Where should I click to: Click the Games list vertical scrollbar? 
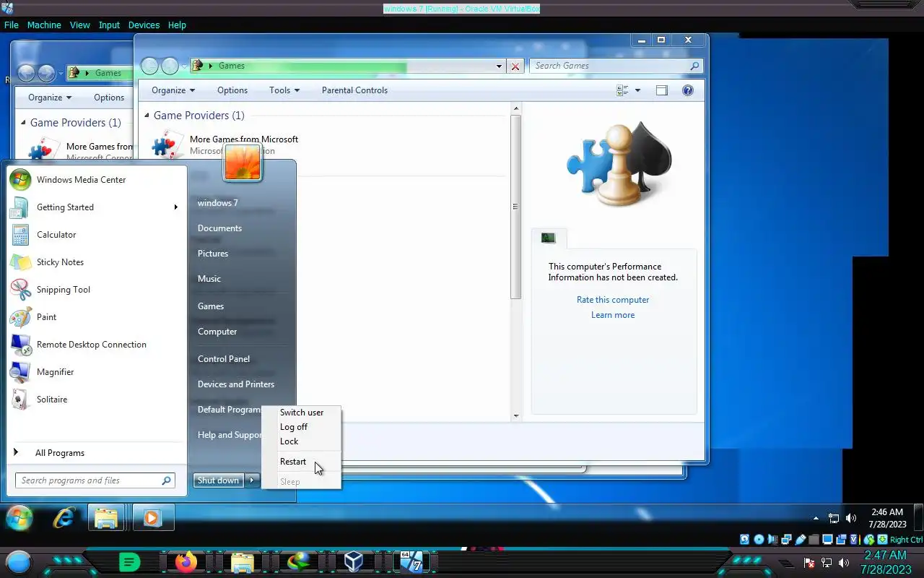tap(515, 207)
